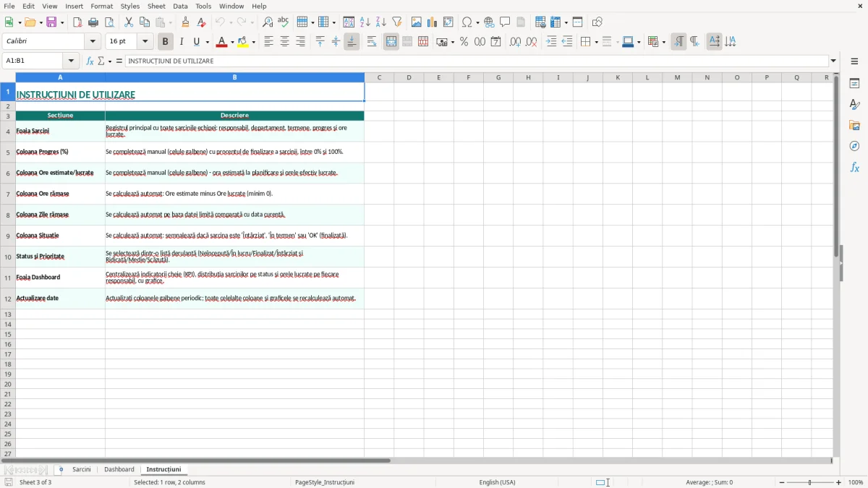Expand Name Box dropdown
This screenshot has width=868, height=488.
71,61
